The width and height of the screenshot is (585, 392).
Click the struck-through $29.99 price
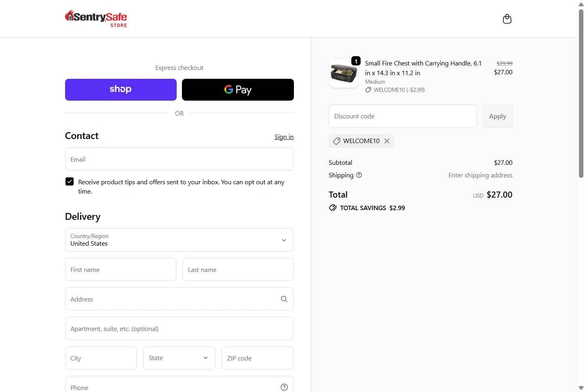(x=504, y=63)
